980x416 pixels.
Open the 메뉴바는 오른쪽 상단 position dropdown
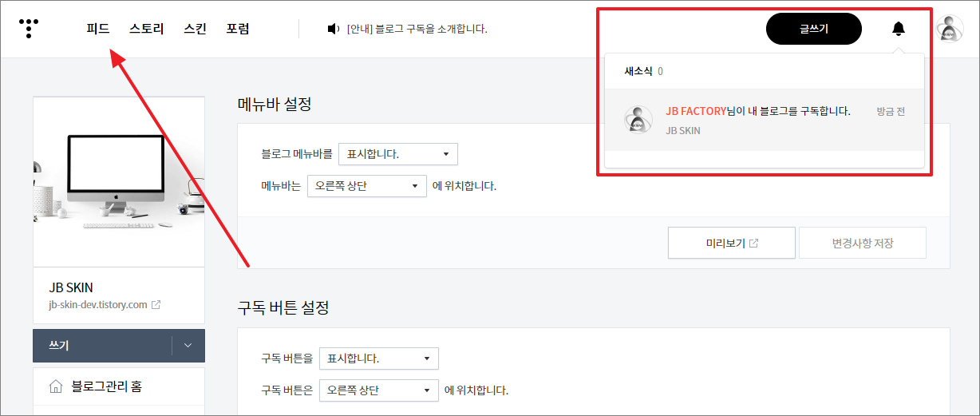click(367, 186)
